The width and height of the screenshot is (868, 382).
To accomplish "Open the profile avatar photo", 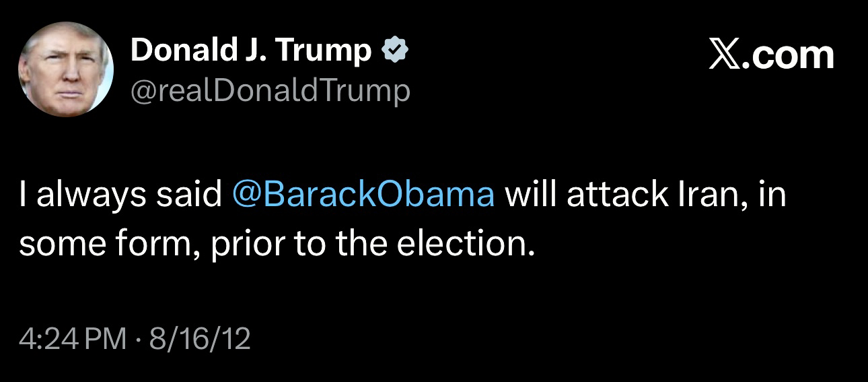I will pyautogui.click(x=65, y=69).
